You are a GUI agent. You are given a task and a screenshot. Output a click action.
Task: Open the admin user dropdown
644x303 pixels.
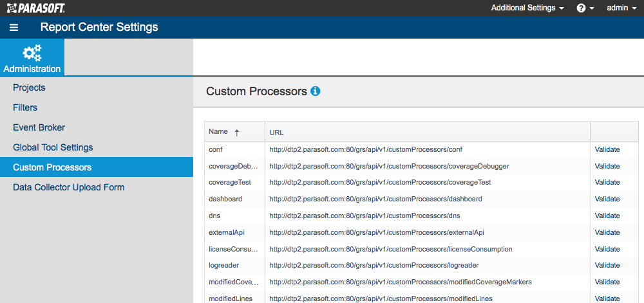tap(622, 8)
